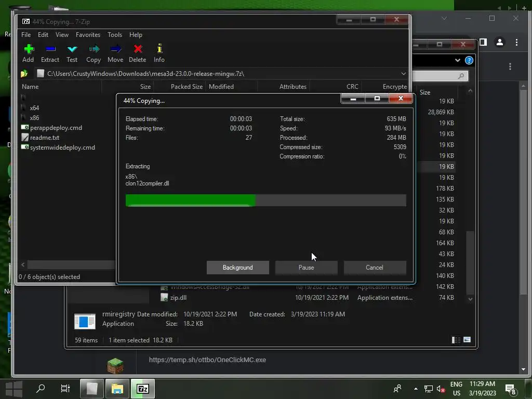Expand the Explorer ribbon chevron
Viewport: 532px width, 399px height.
click(457, 60)
